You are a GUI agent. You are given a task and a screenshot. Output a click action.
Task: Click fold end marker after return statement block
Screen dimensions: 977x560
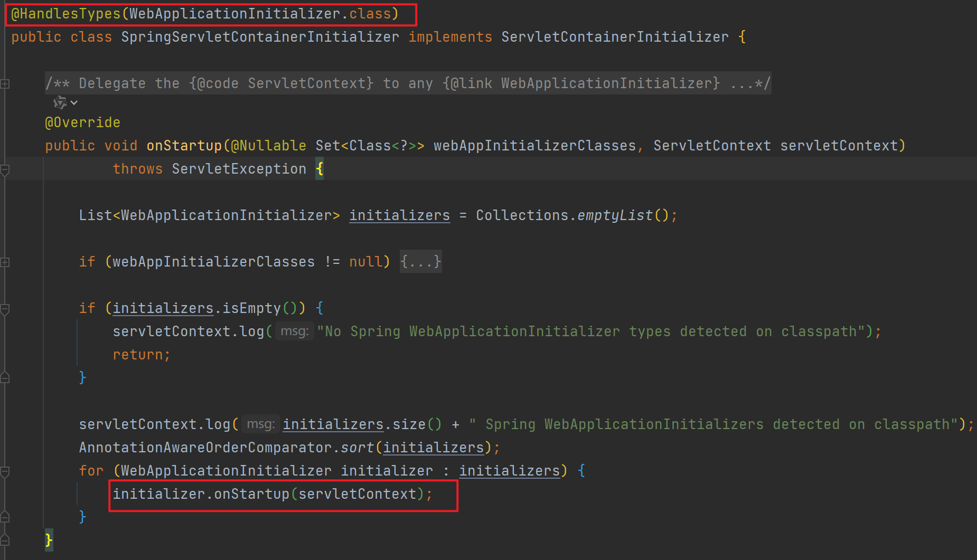5,377
